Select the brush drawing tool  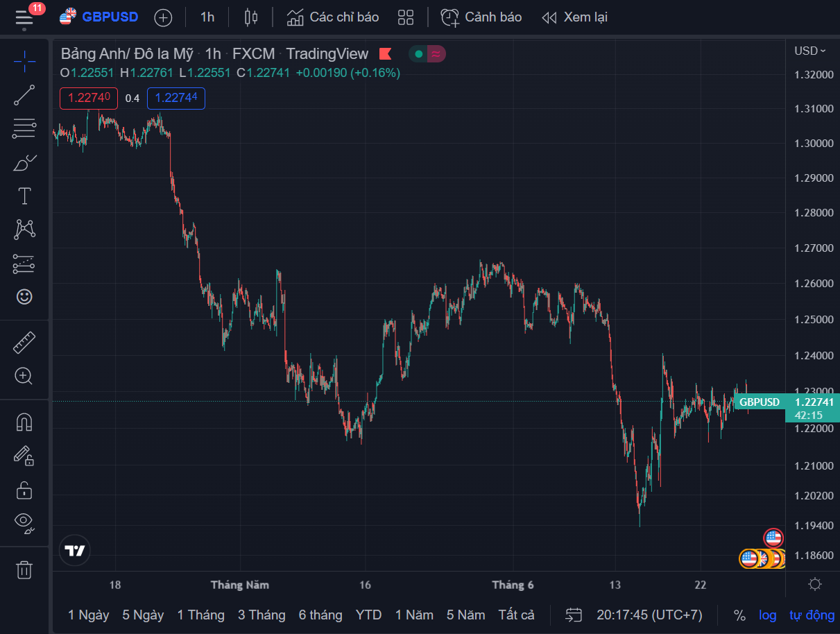coord(24,162)
